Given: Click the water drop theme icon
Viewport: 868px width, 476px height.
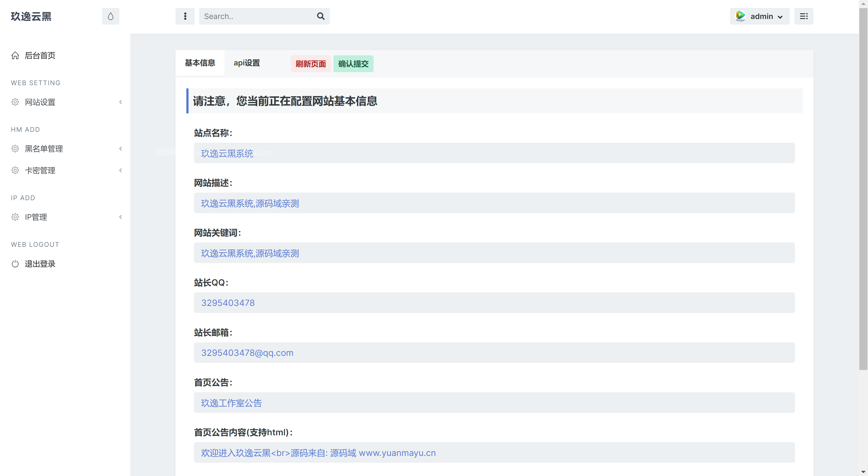Looking at the screenshot, I should click(x=110, y=16).
